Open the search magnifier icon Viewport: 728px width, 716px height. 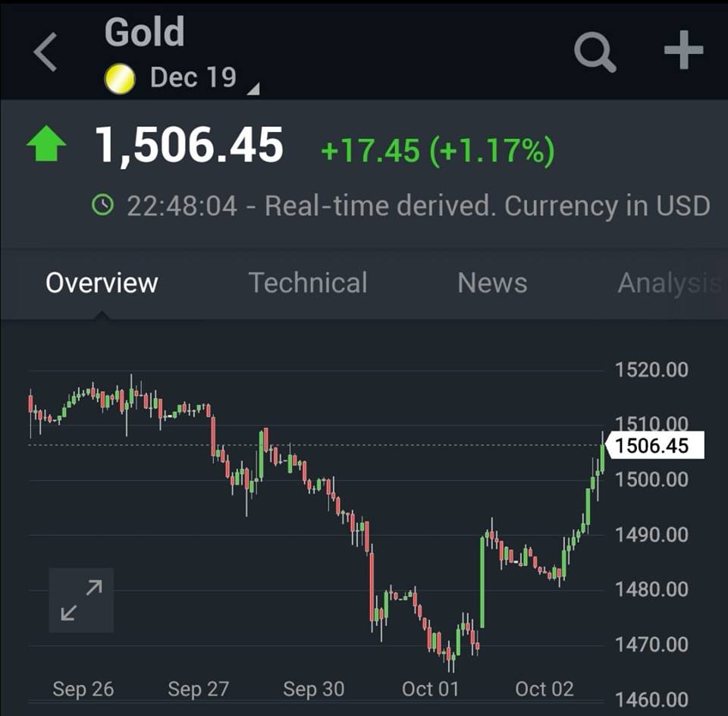pyautogui.click(x=595, y=52)
